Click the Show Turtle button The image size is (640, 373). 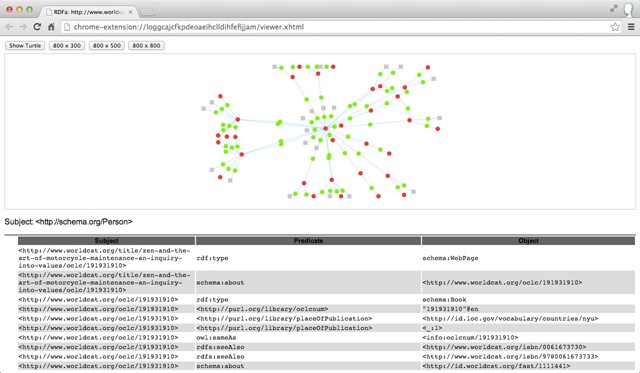(25, 45)
